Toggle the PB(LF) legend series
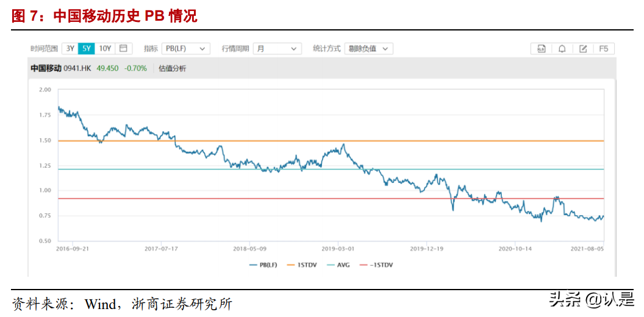The width and height of the screenshot is (644, 317). (263, 265)
